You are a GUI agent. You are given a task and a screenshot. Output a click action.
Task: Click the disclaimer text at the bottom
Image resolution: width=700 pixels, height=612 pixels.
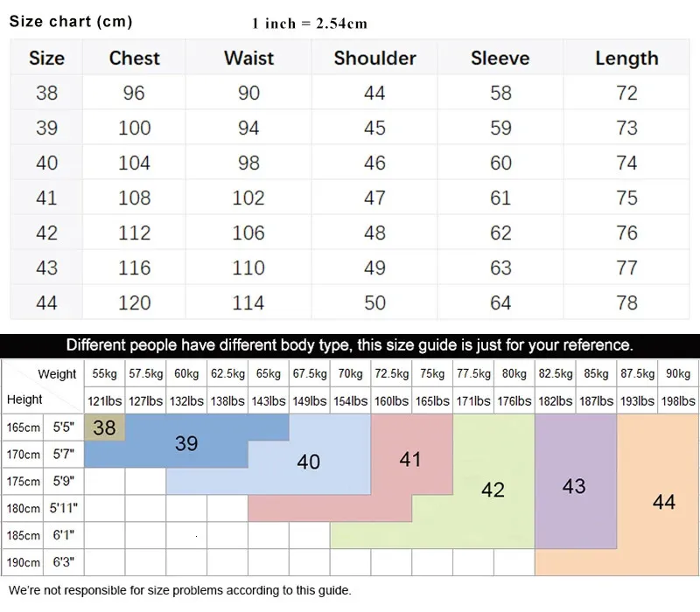coord(180,590)
